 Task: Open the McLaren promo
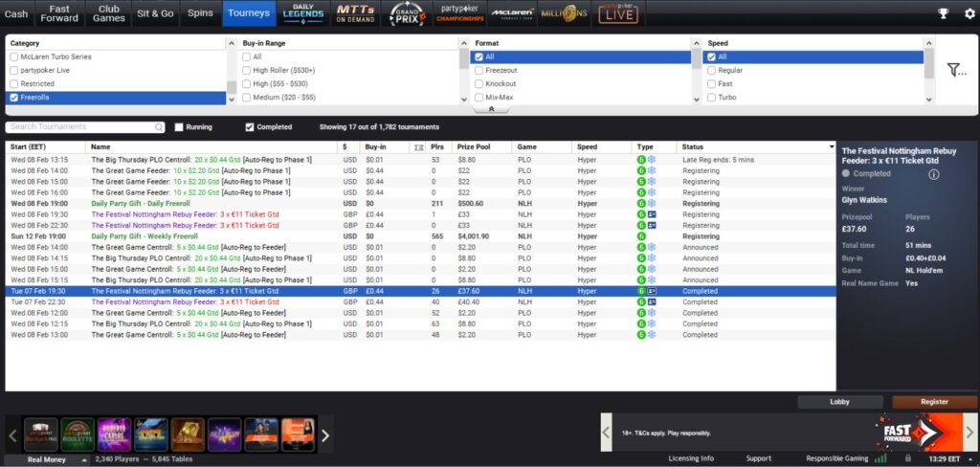[512, 13]
